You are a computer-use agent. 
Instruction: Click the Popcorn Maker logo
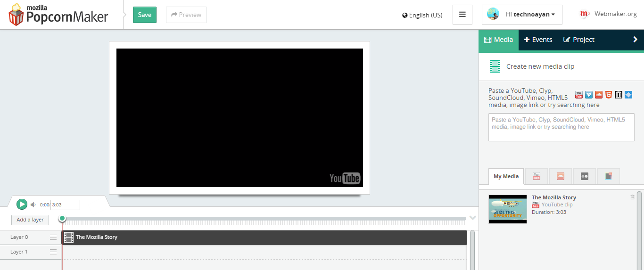[x=58, y=15]
